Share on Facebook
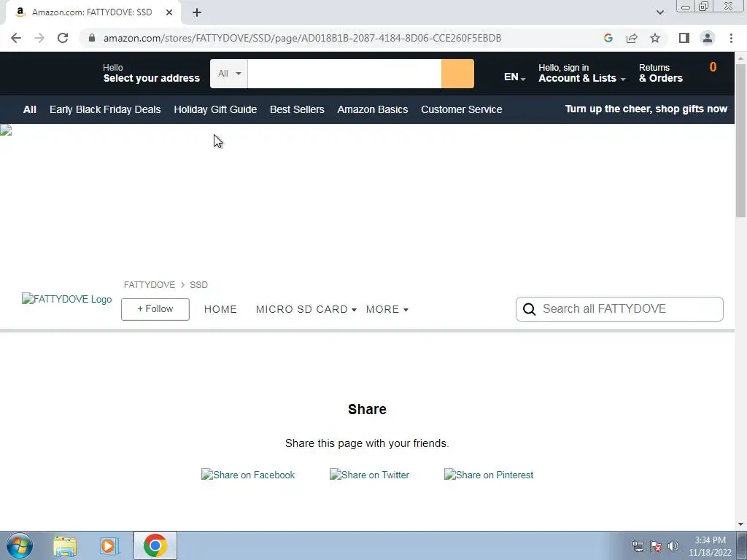747x560 pixels. click(248, 475)
